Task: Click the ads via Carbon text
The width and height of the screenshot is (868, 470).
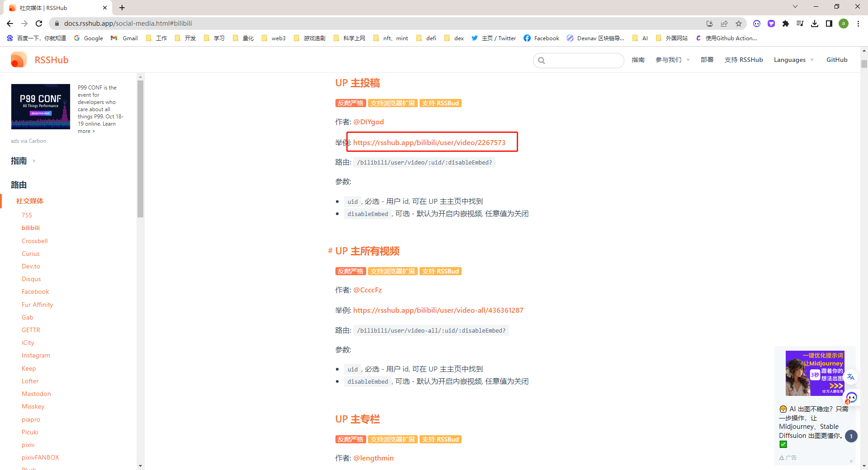Action: point(28,141)
